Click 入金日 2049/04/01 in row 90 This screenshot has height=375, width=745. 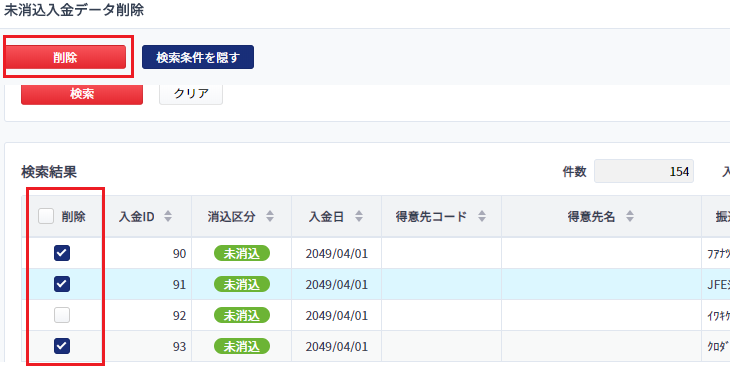(x=336, y=254)
